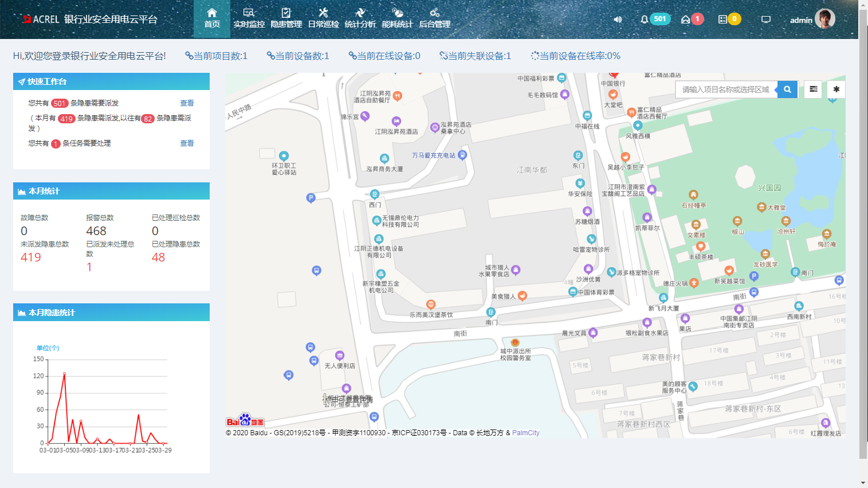Click the blue map search button

(x=787, y=89)
